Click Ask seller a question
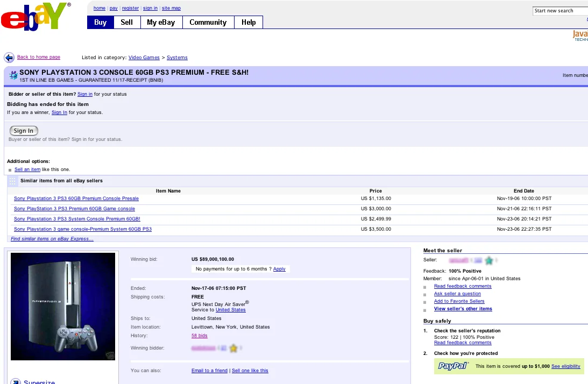 tap(457, 294)
